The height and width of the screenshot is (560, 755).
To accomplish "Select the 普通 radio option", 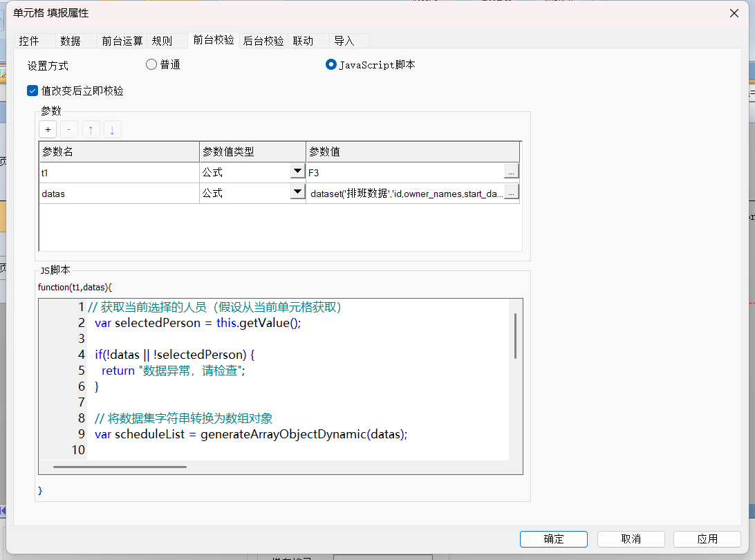I will pos(151,64).
